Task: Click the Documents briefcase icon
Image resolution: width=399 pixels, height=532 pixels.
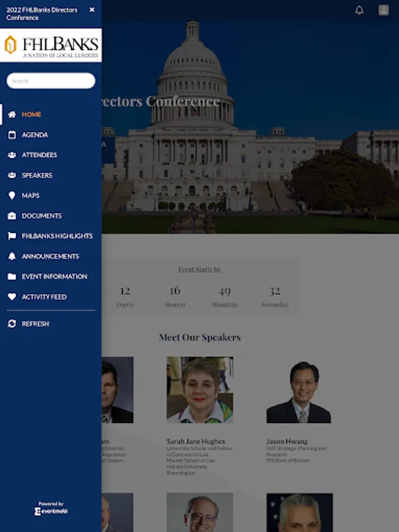Action: click(12, 216)
